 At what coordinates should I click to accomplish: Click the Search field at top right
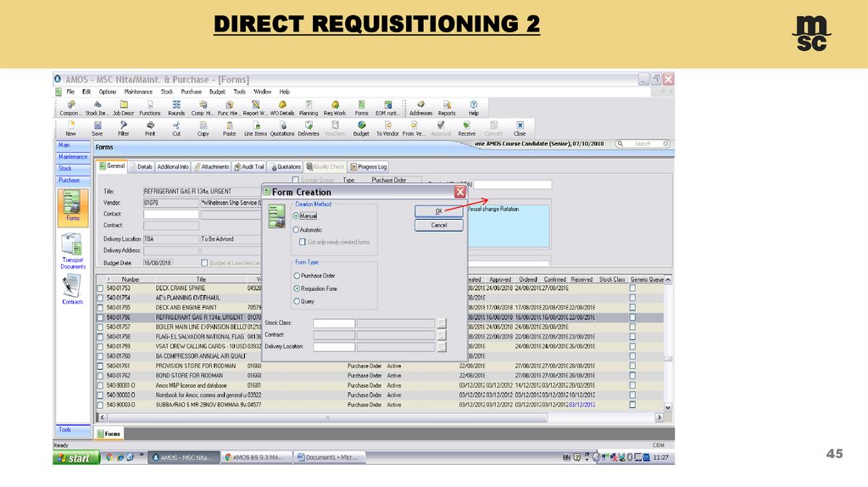(643, 144)
